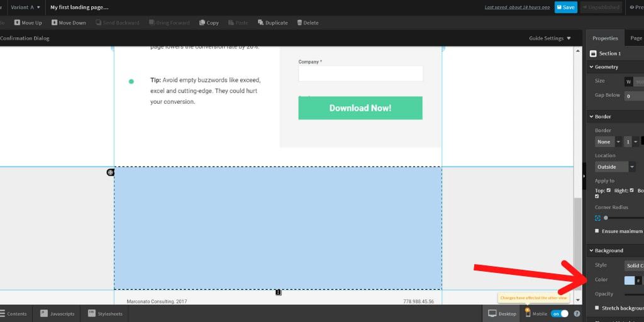The width and height of the screenshot is (644, 322).
Task: Copy the selected section
Action: [x=209, y=23]
